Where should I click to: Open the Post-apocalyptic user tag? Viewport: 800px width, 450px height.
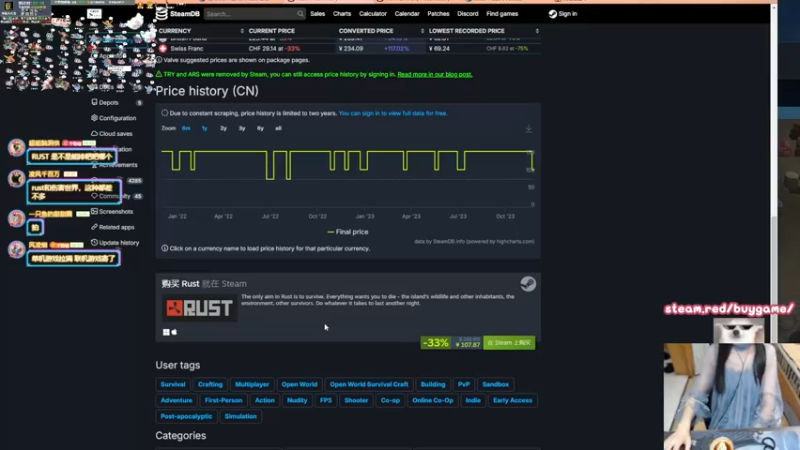pos(186,416)
